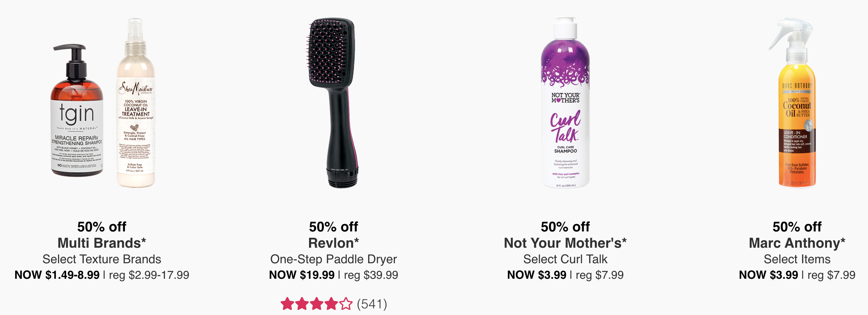Open One-Step Paddle Dryer description link
The width and height of the screenshot is (868, 315).
pos(333,259)
